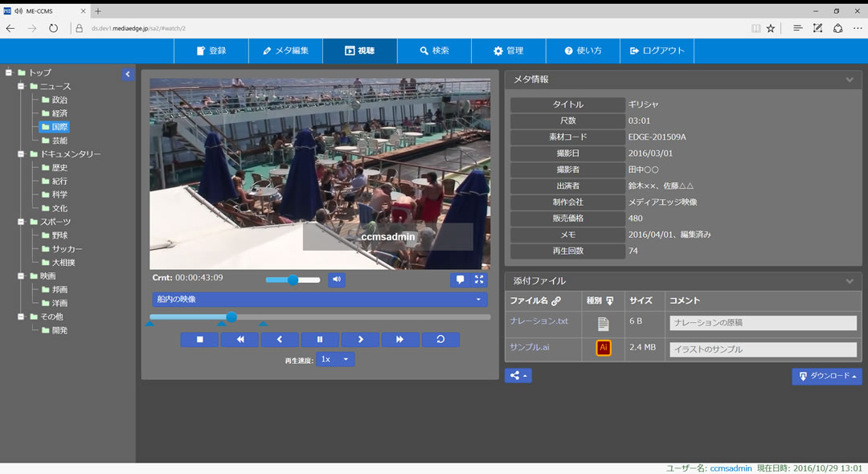
Task: Open the ナレーション.txt file link
Action: click(x=538, y=321)
